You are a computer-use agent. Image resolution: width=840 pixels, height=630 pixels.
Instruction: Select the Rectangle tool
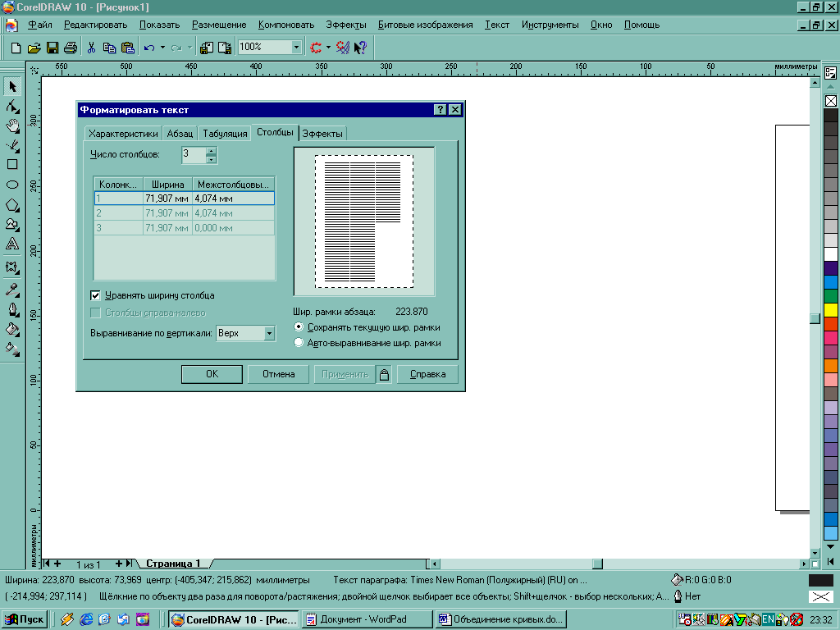[x=12, y=164]
